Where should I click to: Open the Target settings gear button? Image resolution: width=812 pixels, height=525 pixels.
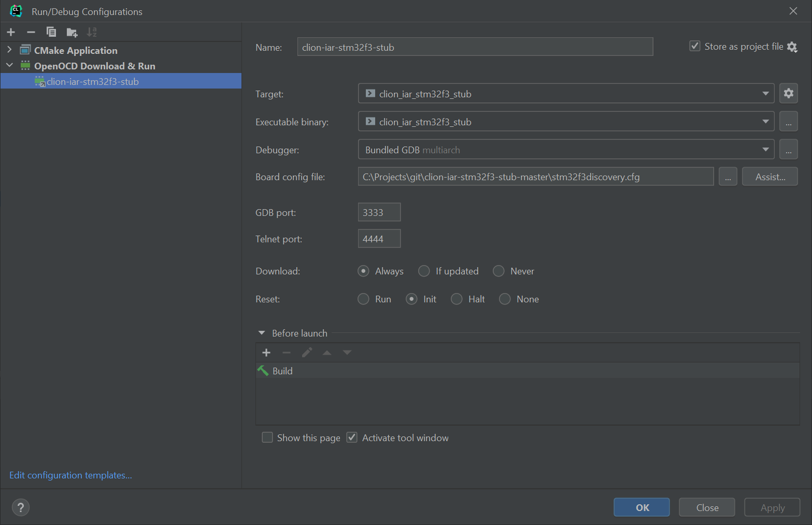(x=788, y=93)
